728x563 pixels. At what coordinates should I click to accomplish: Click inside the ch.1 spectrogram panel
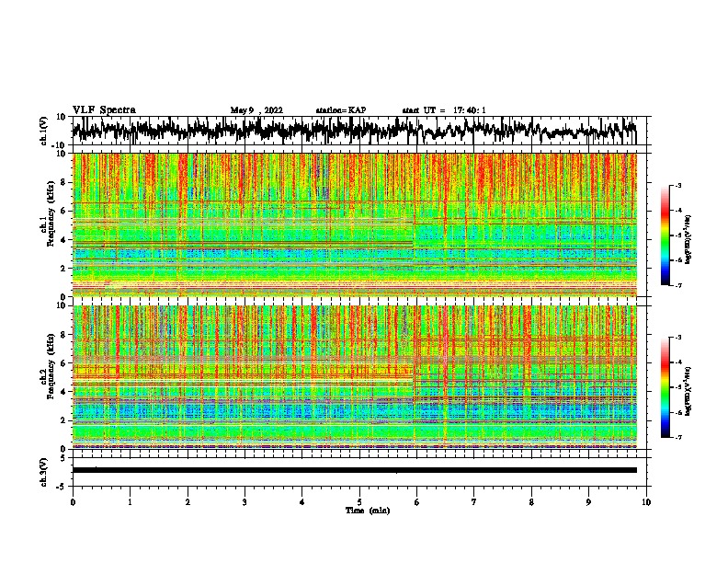[354, 224]
